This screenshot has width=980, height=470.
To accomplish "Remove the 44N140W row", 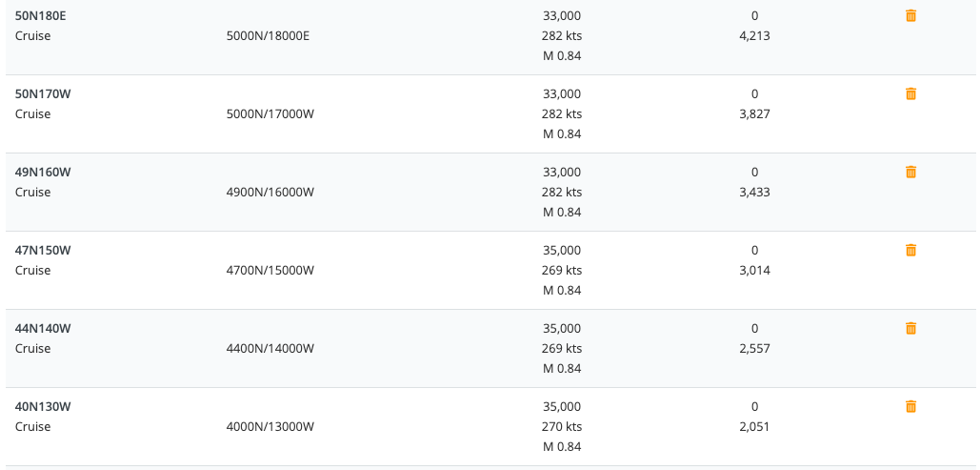I will [910, 329].
